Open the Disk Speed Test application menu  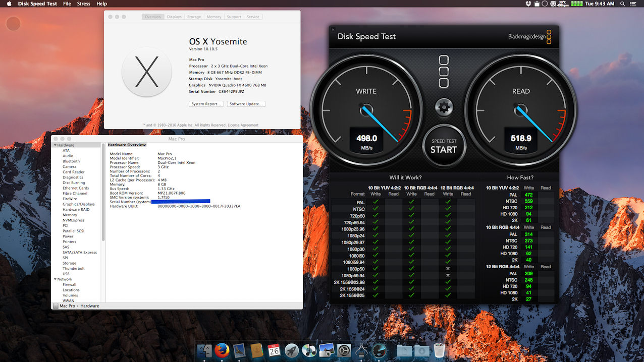tap(37, 4)
